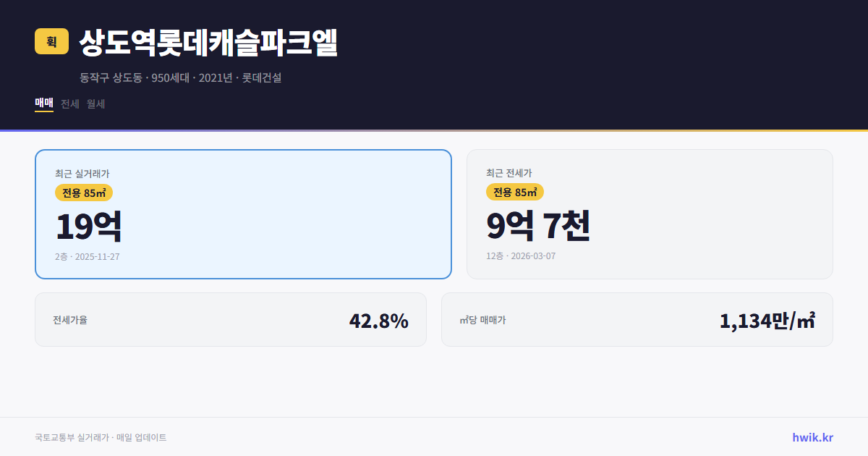This screenshot has height=456, width=868.
Task: Click the 최근 실거래가 highlighted card
Action: tap(243, 214)
